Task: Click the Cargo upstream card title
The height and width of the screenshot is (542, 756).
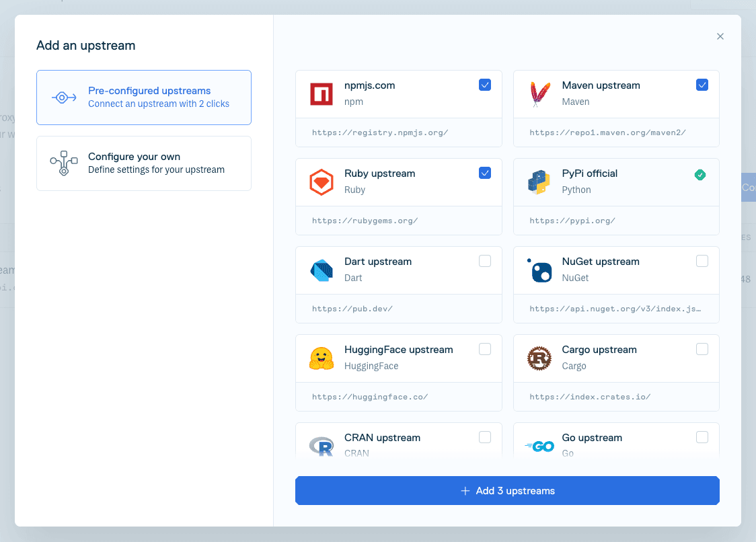Action: click(599, 350)
